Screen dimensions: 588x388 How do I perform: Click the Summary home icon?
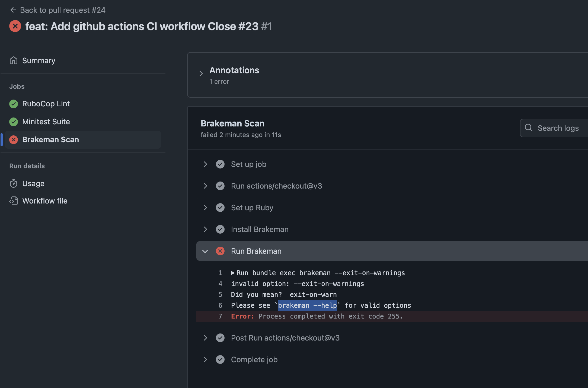(14, 61)
